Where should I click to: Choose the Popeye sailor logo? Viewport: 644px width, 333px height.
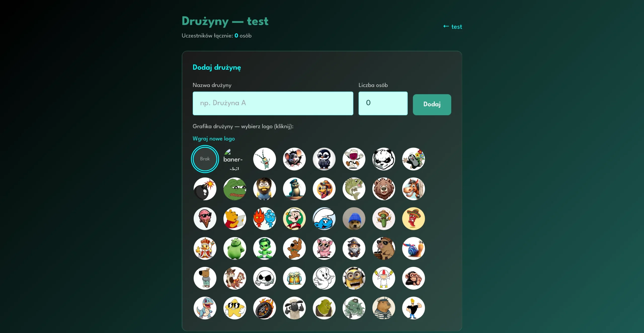pyautogui.click(x=294, y=219)
